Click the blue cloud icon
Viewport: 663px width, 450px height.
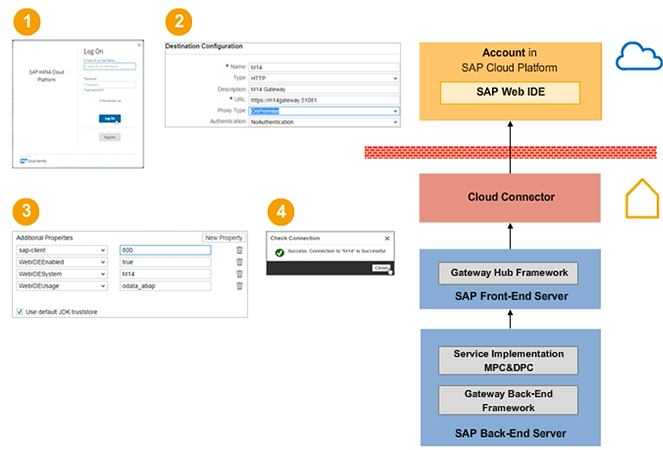coord(638,58)
